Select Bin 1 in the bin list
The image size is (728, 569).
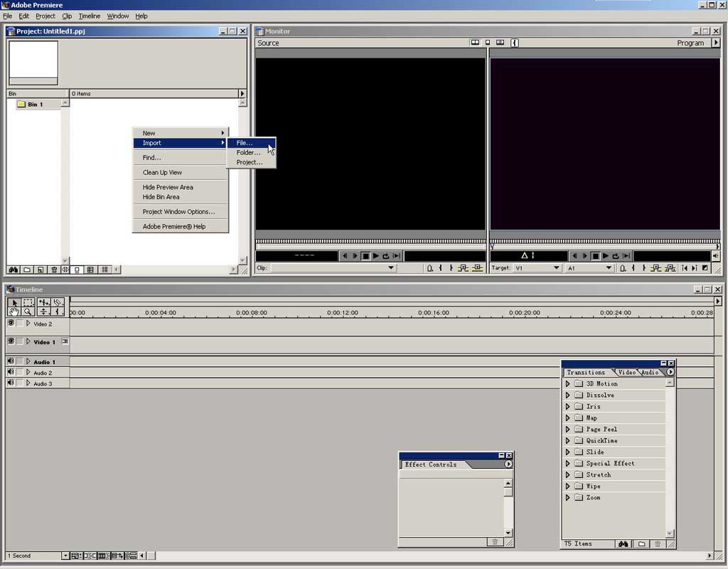pos(35,105)
